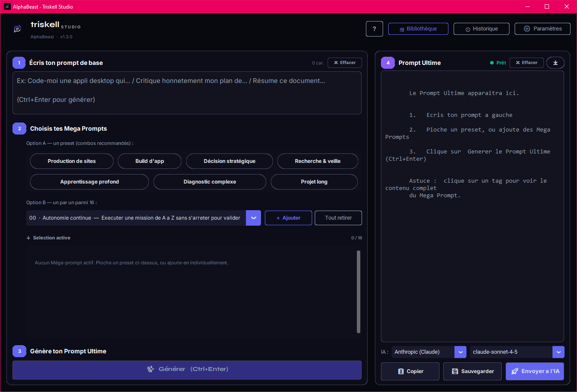Clear the Prompt Ultime with Effacer
Screen dimensions: 577x392
[527, 63]
